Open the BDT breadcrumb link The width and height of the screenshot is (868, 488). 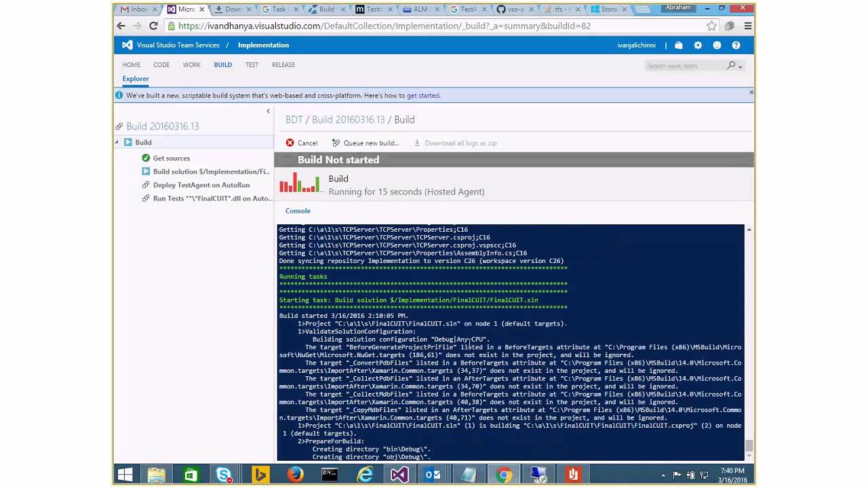point(294,119)
